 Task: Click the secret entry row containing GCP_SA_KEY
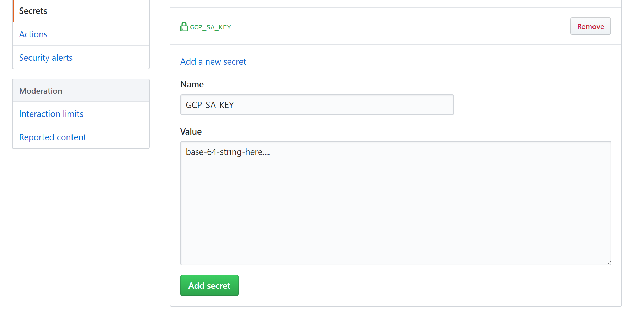(356, 26)
